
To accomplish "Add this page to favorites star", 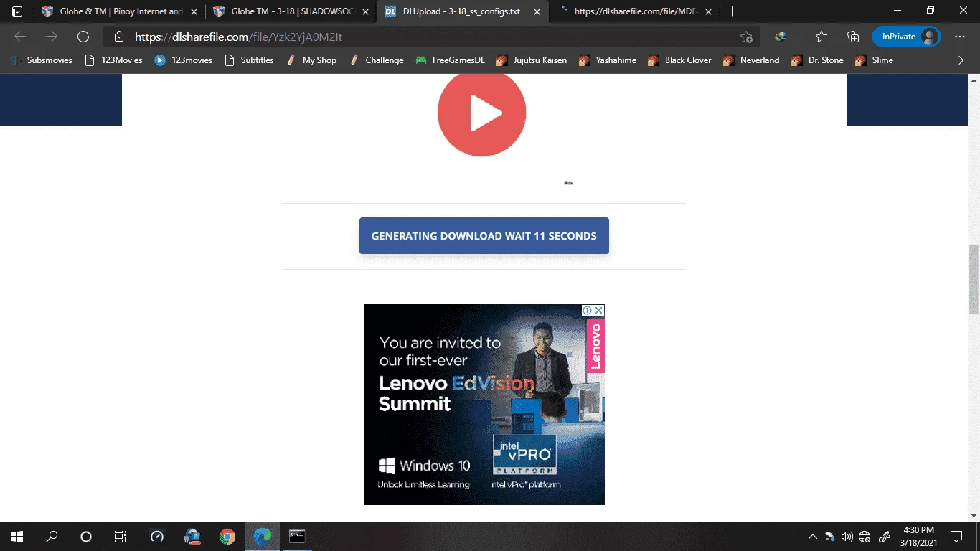I will [746, 37].
